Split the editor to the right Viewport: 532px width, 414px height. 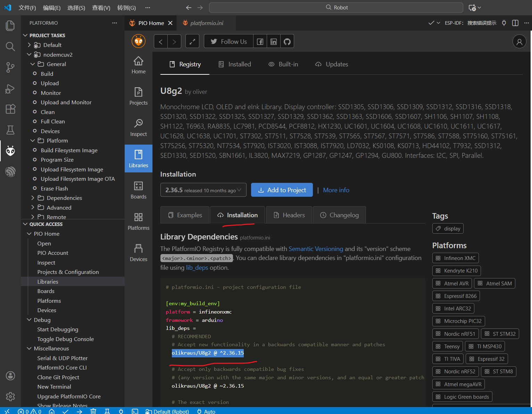click(515, 23)
